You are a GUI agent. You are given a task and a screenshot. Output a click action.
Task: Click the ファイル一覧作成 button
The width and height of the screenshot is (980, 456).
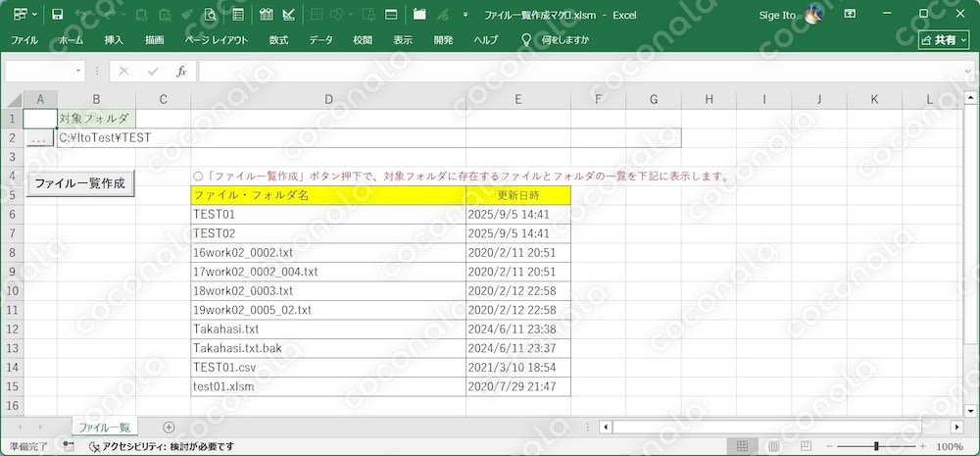click(80, 184)
